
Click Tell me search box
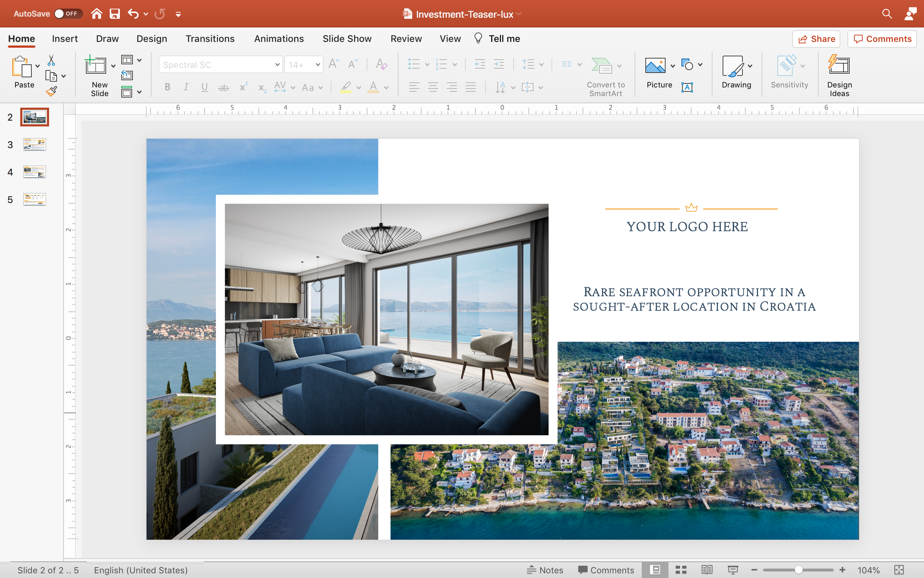497,39
